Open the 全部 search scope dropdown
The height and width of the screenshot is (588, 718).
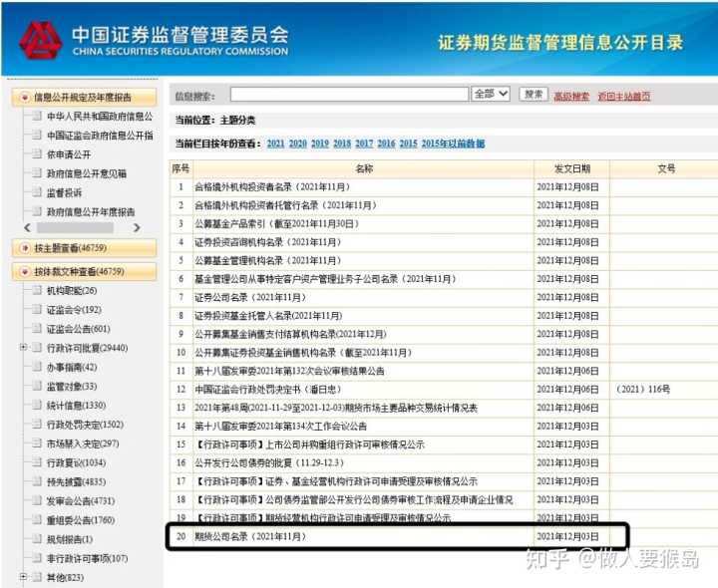491,94
